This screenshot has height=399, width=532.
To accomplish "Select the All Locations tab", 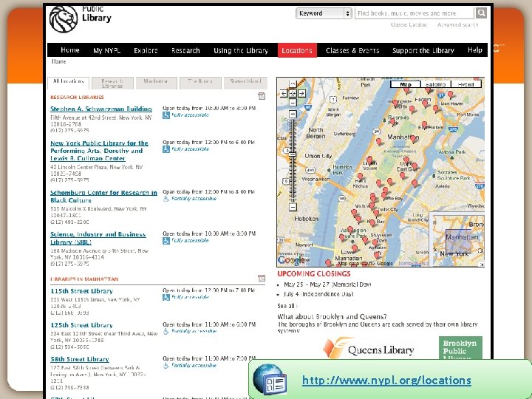I will [x=68, y=83].
